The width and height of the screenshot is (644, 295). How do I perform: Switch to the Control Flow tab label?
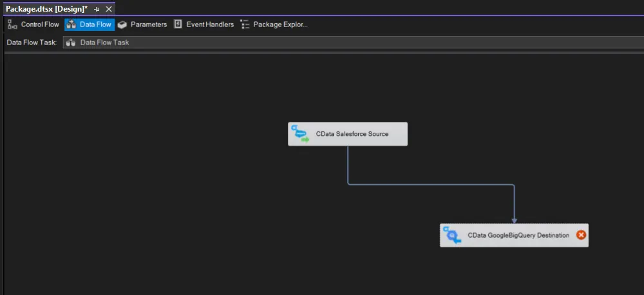coord(40,24)
